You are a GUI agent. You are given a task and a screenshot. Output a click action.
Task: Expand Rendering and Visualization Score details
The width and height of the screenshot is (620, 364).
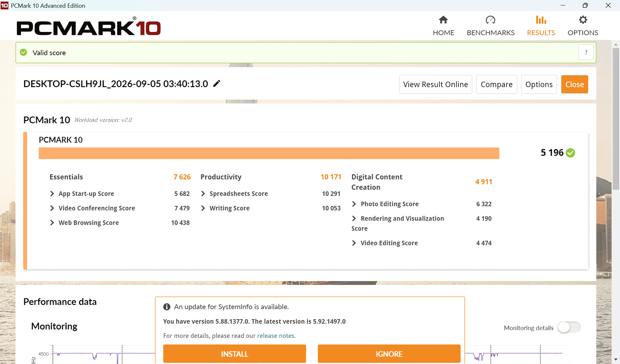coord(354,218)
